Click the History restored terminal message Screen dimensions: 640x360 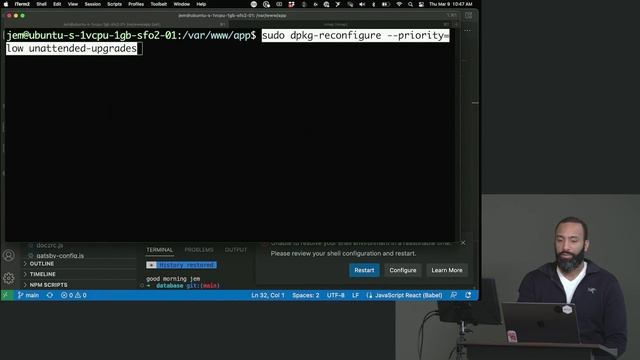[x=182, y=265]
